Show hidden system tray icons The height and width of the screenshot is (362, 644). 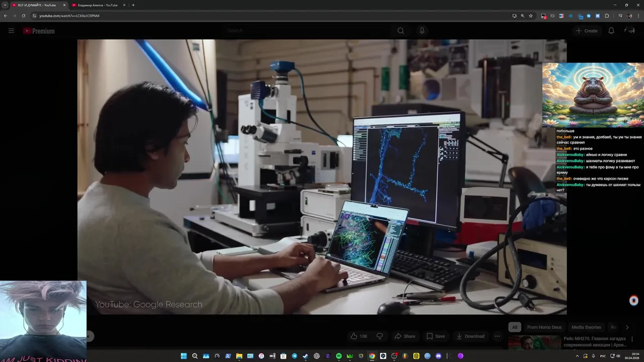577,356
